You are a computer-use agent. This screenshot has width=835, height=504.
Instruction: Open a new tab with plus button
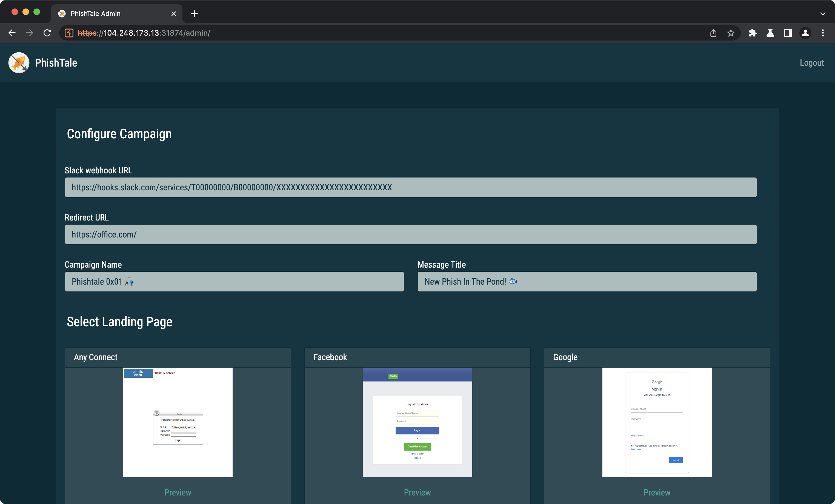coord(195,14)
